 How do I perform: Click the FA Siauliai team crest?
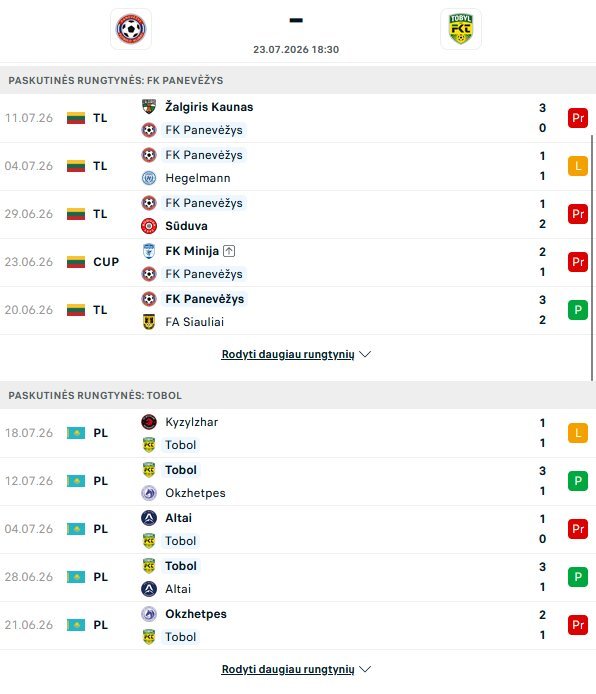149,322
